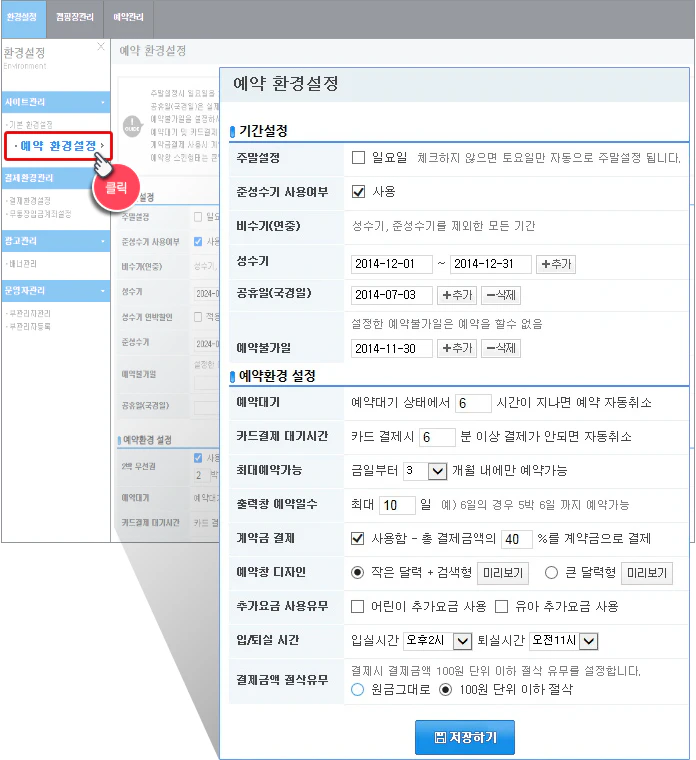Screen dimensions: 696x760
Task: Edit 카드결제 대기시간 minutes field
Action: coord(437,437)
